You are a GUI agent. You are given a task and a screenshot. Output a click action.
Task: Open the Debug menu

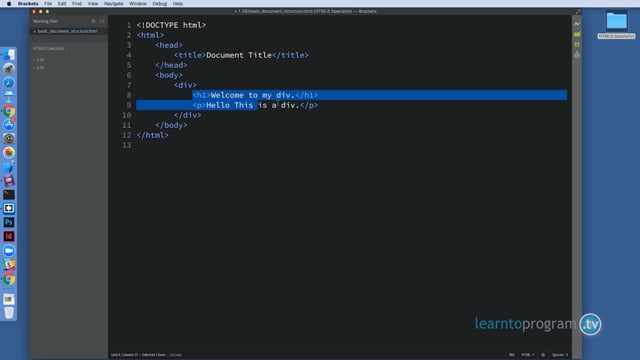[159, 4]
